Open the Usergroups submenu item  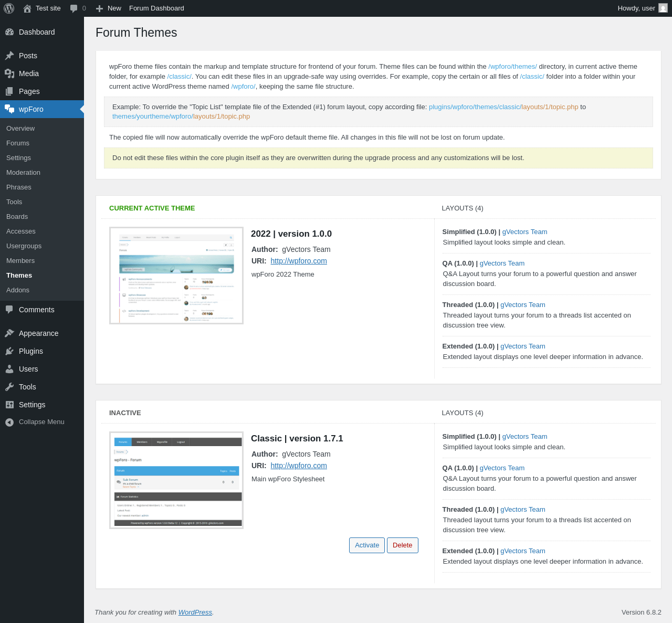click(24, 246)
